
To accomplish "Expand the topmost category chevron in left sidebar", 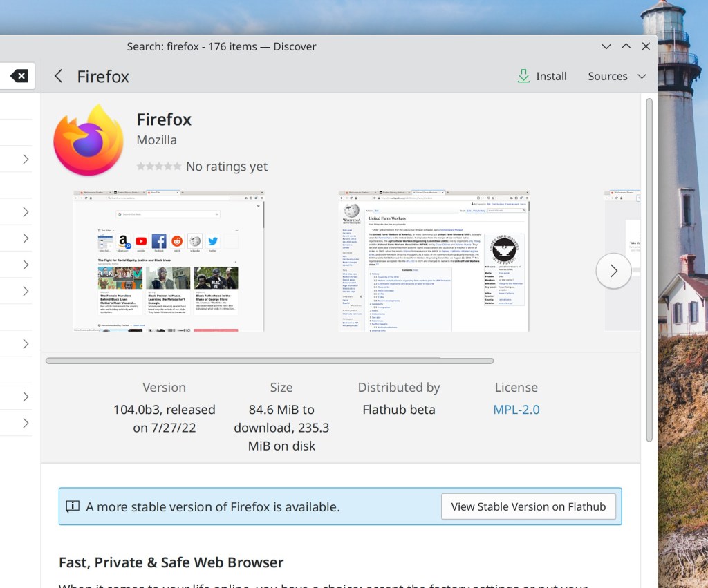I will pos(26,159).
